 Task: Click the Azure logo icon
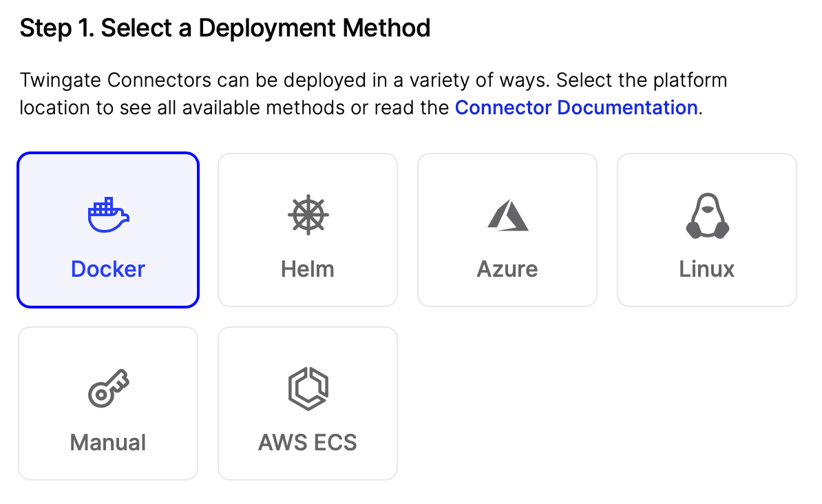[507, 215]
